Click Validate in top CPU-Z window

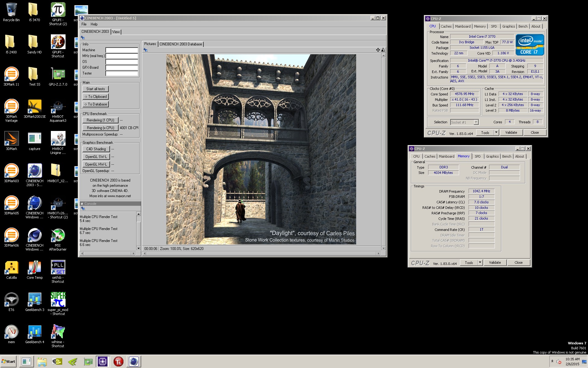pyautogui.click(x=511, y=132)
